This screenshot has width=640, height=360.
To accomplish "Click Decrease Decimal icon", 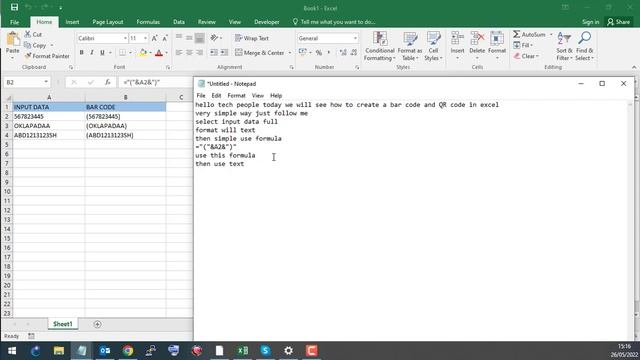I will tap(353, 53).
